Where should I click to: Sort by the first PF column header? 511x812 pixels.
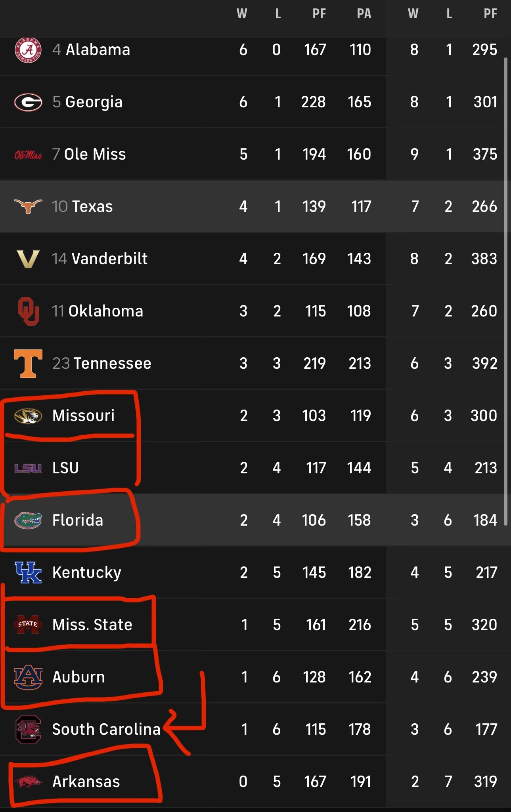pyautogui.click(x=319, y=14)
